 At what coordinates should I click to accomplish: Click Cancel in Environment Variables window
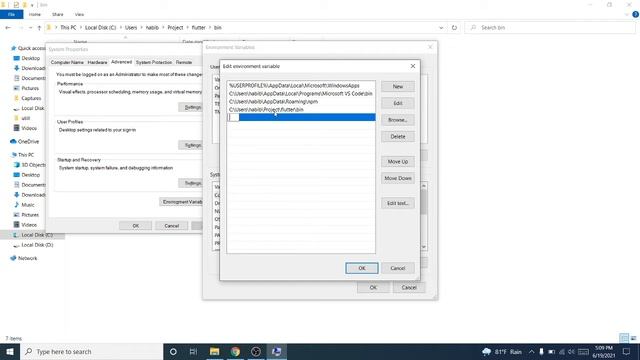click(x=409, y=288)
